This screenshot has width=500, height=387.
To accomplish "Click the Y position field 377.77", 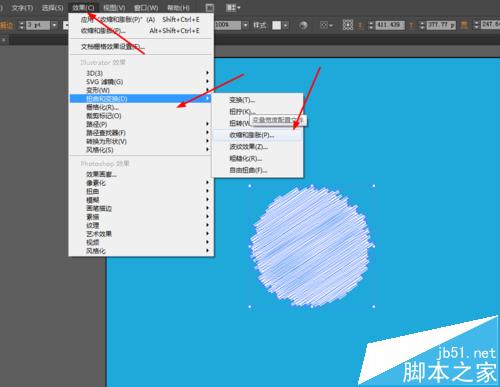I will (441, 25).
